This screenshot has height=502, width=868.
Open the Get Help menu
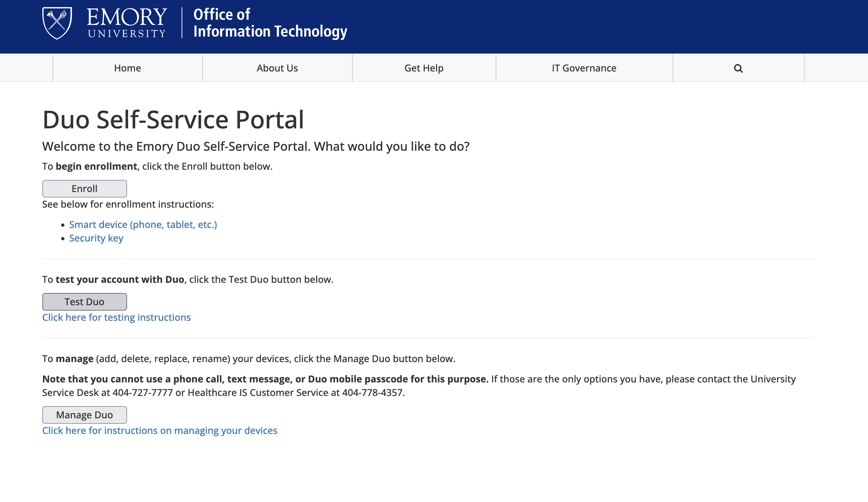click(x=424, y=68)
